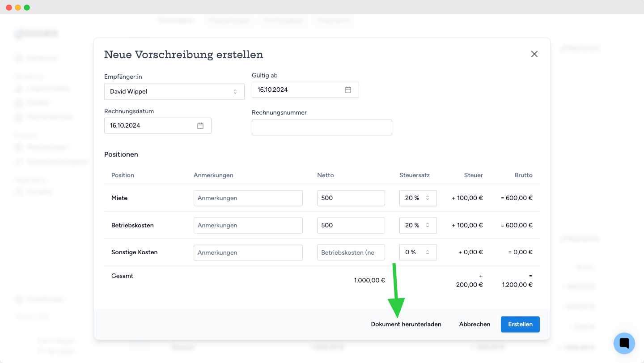This screenshot has width=644, height=363.
Task: Open the chat support bubble
Action: (624, 343)
